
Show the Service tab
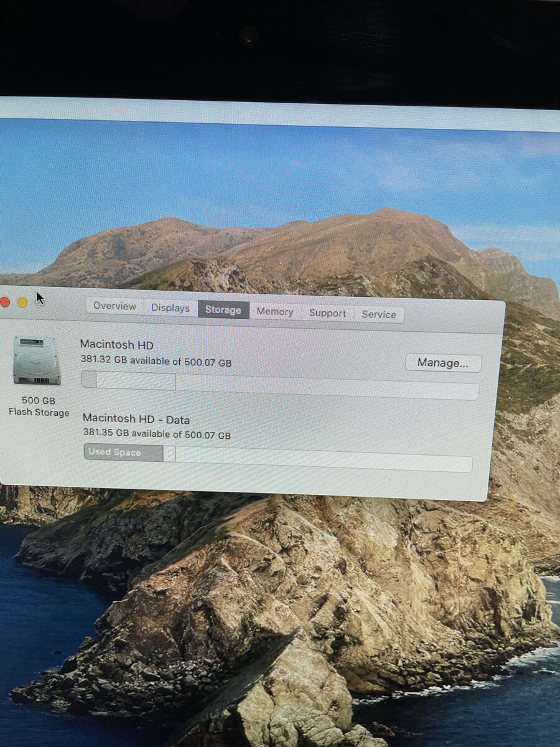pos(378,314)
